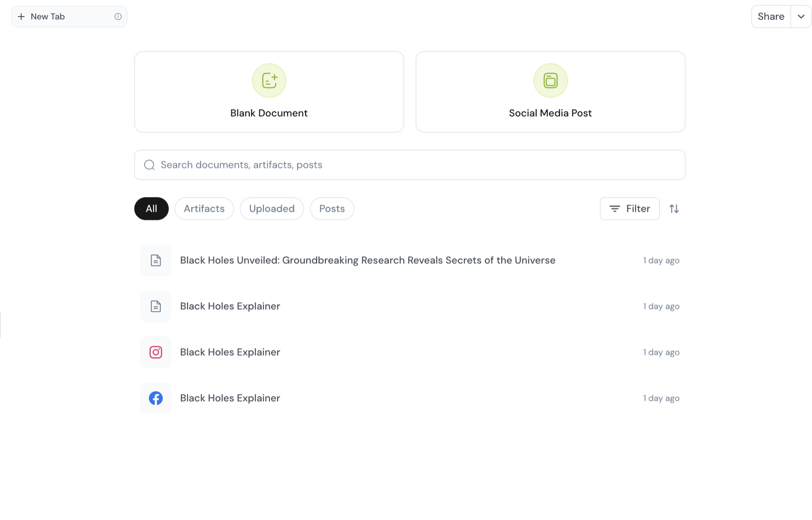Image resolution: width=812 pixels, height=520 pixels.
Task: Click the plus icon on New Tab
Action: tap(21, 17)
